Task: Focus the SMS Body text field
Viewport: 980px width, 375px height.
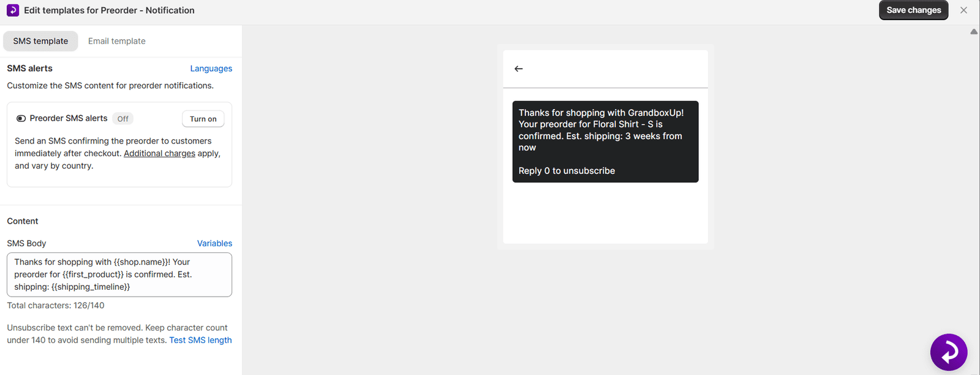Action: point(119,275)
